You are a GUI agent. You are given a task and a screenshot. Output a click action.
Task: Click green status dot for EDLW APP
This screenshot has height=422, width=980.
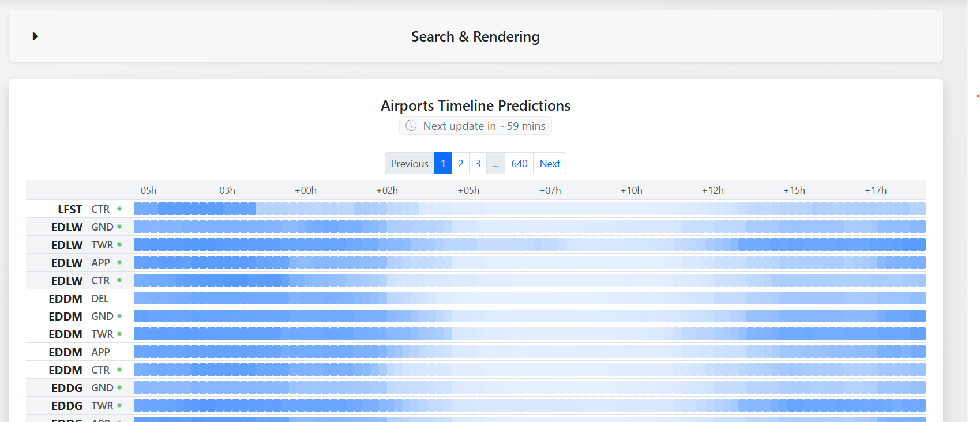[119, 262]
